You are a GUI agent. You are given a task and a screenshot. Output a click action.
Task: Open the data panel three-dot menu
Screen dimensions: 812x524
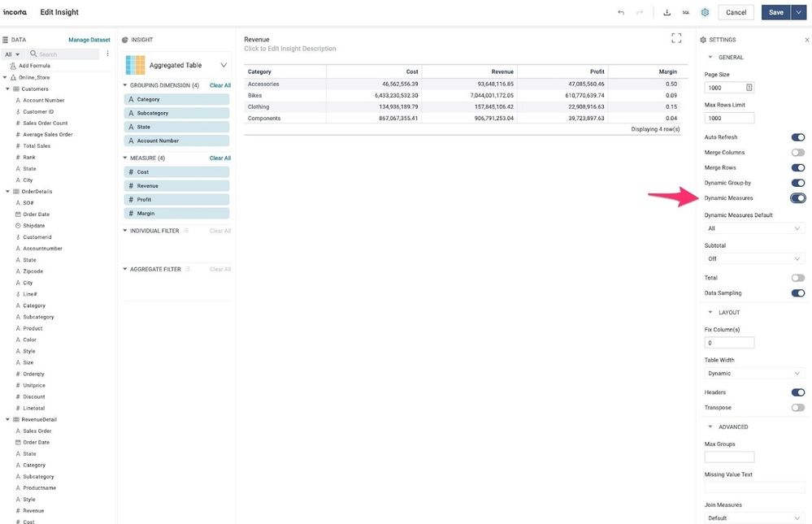107,54
